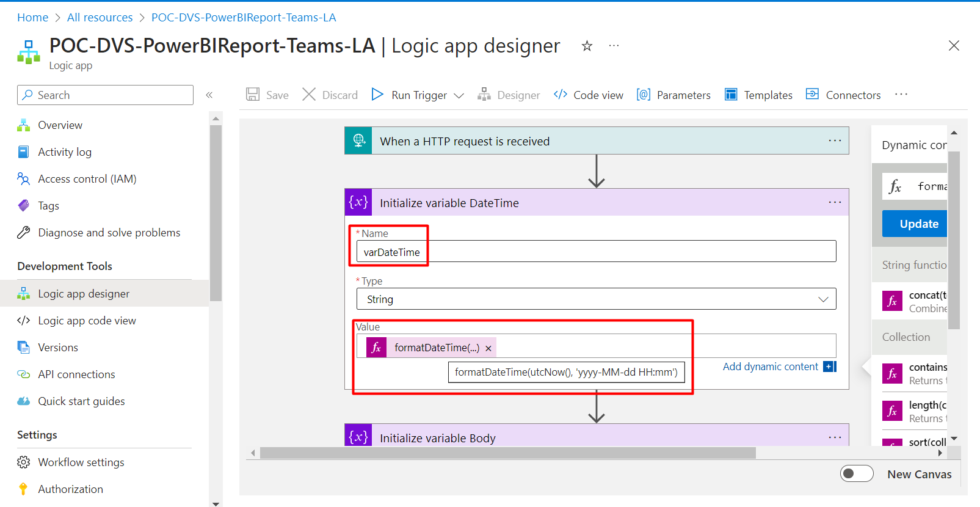Open Parameters from toolbar

point(673,95)
